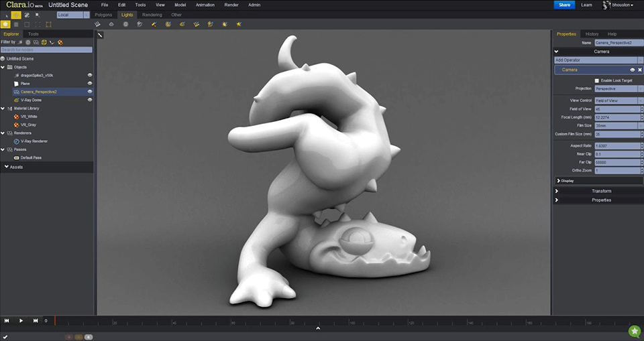Switch to the Polygons tab
The width and height of the screenshot is (644, 341).
(x=103, y=15)
